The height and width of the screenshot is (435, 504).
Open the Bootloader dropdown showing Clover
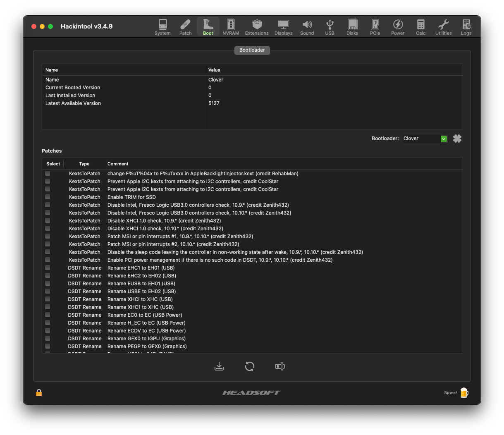425,139
